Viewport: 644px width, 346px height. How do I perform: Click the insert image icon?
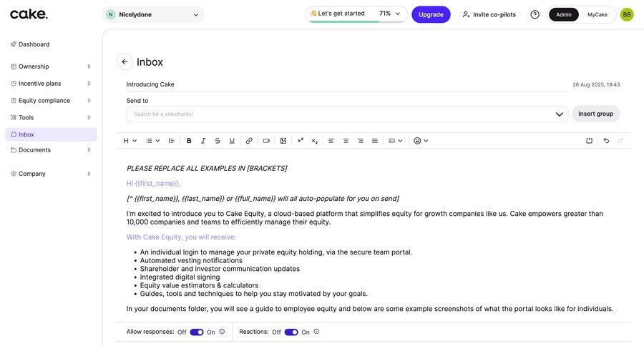[x=283, y=141]
